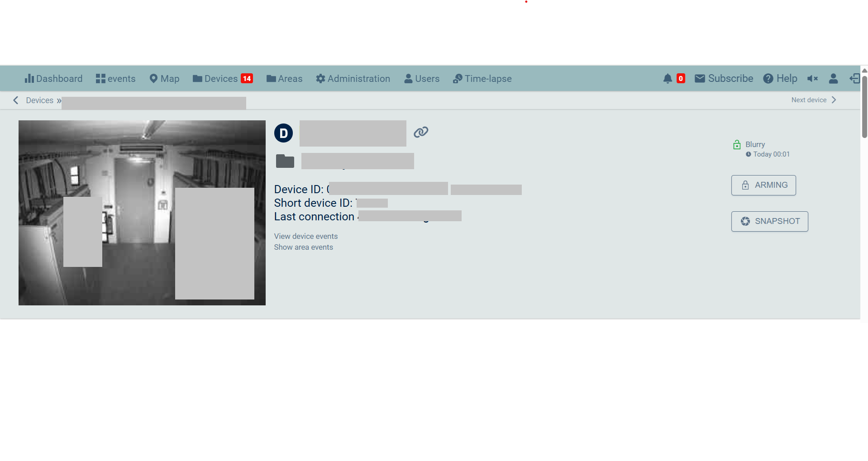Open the Time-lapse page
Screen dimensions: 868x461
pyautogui.click(x=482, y=79)
